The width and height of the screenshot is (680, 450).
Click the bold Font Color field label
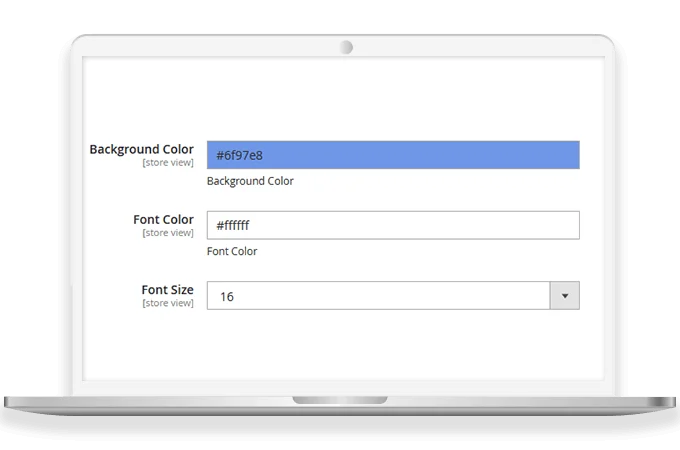coord(163,219)
